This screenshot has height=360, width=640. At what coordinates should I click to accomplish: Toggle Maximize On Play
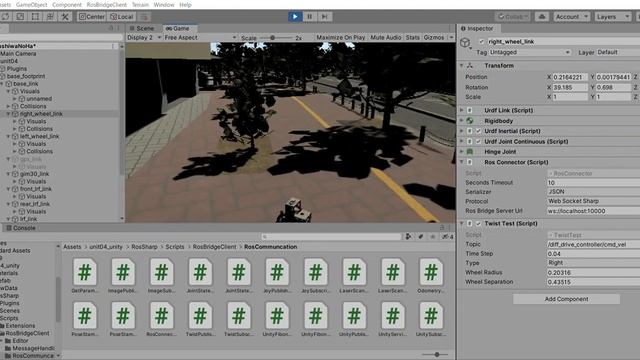click(341, 38)
